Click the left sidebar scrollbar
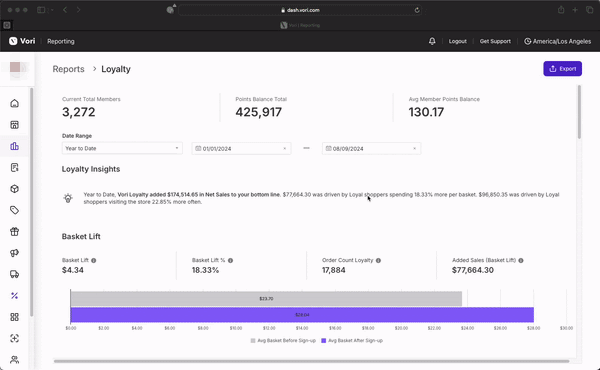600x370 pixels. (x=31, y=202)
